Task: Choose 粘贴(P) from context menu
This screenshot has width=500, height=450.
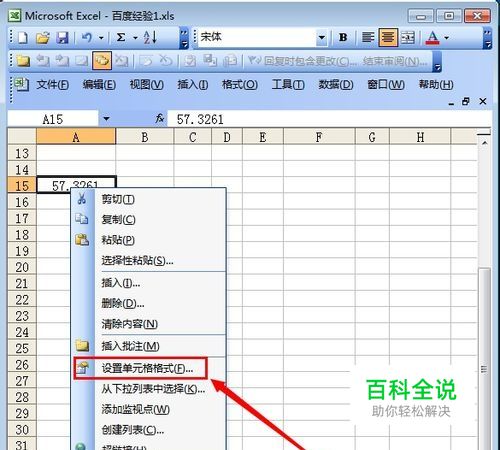Action: pyautogui.click(x=149, y=240)
